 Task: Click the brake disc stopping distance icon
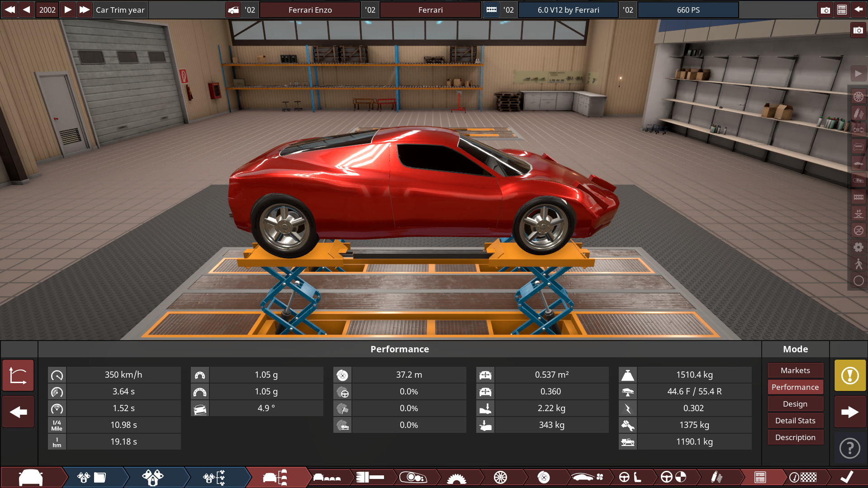(x=342, y=375)
